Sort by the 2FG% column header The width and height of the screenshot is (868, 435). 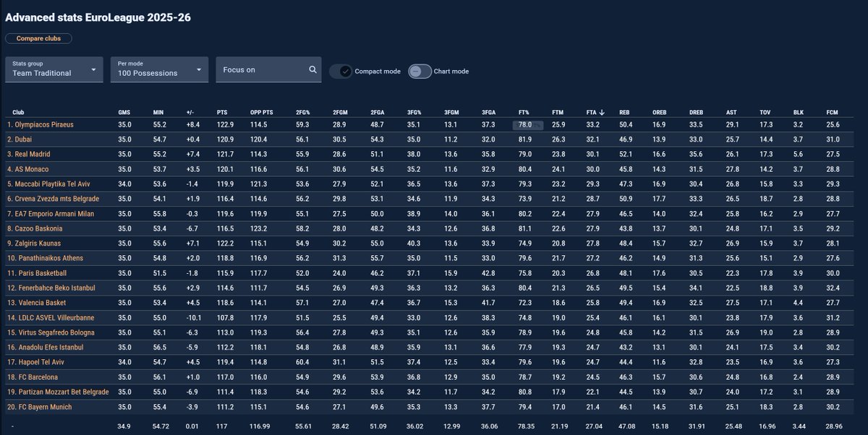303,112
